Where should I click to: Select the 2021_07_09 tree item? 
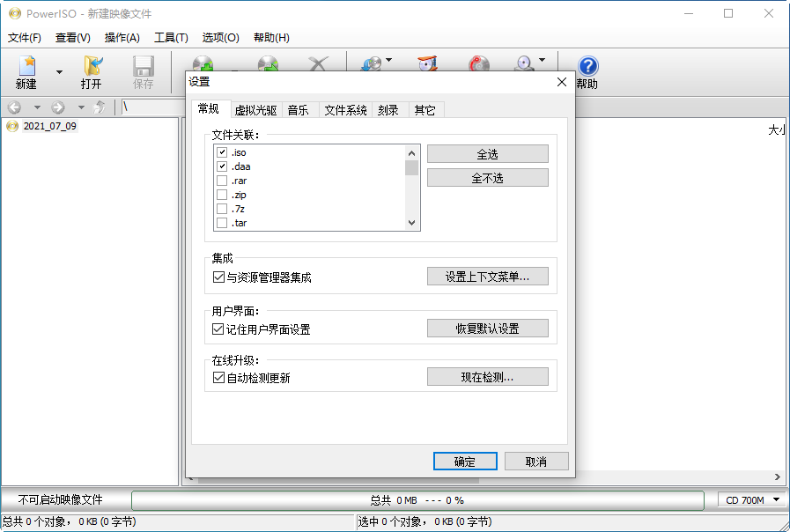(x=49, y=126)
